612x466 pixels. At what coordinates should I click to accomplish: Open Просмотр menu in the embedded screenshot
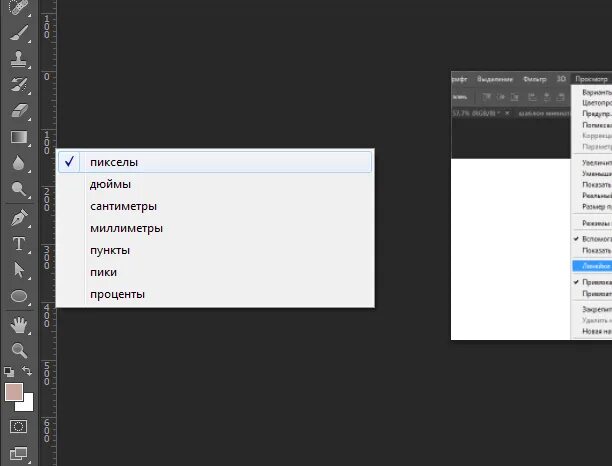tap(591, 79)
